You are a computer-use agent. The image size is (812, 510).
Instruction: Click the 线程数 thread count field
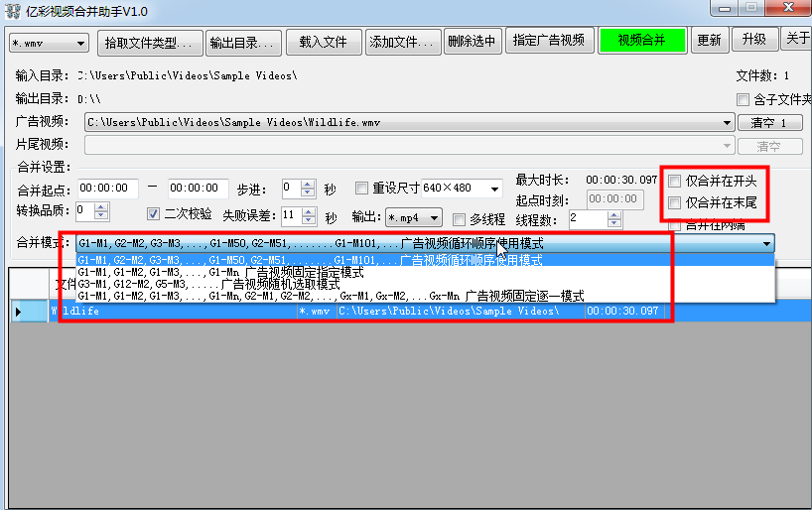pyautogui.click(x=584, y=218)
